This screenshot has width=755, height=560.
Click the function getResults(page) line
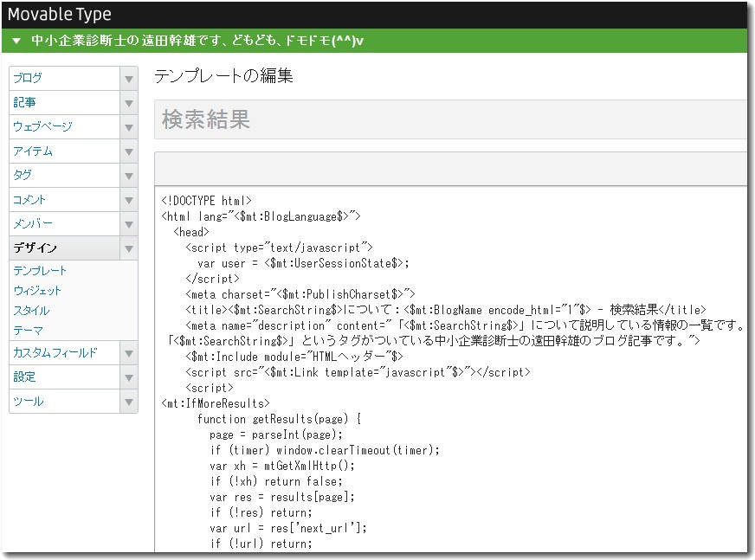280,419
